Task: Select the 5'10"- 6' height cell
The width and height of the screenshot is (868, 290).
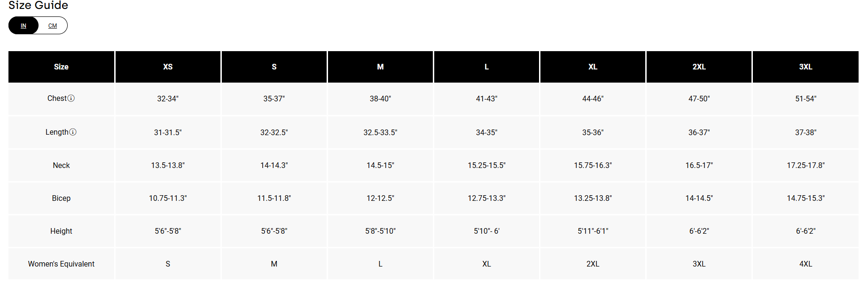Action: [486, 231]
